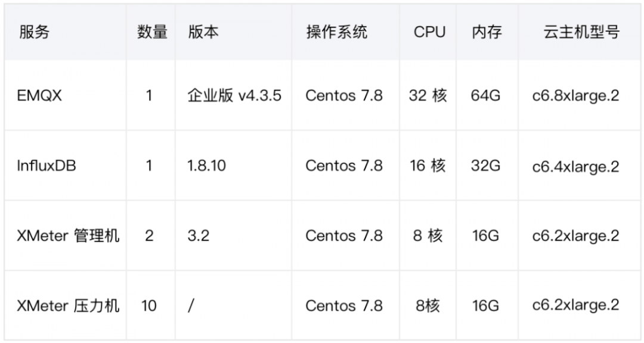
Task: Click the 16 核 CPU cell
Action: pyautogui.click(x=428, y=166)
